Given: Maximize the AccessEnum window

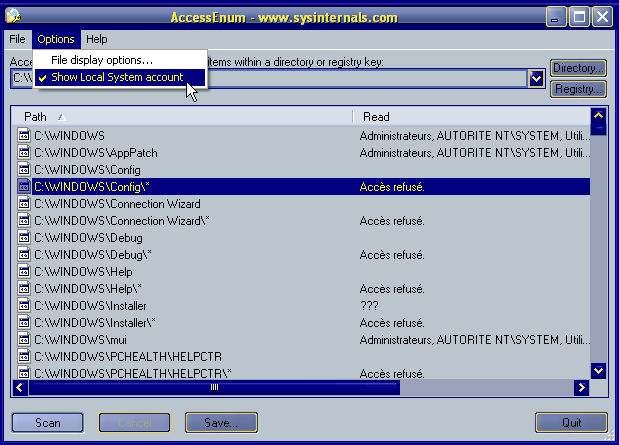Looking at the screenshot, I should (x=579, y=17).
